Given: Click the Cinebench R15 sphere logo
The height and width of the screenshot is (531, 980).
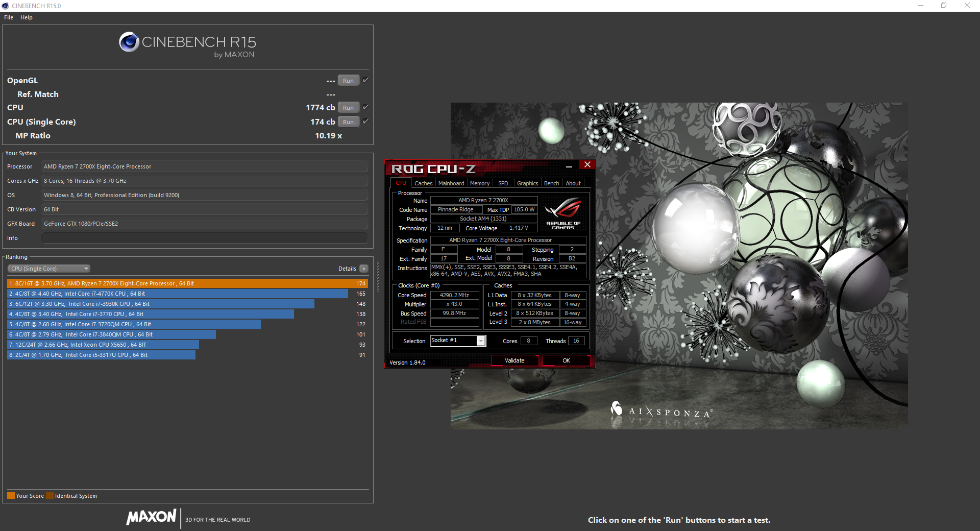Looking at the screenshot, I should tap(129, 42).
